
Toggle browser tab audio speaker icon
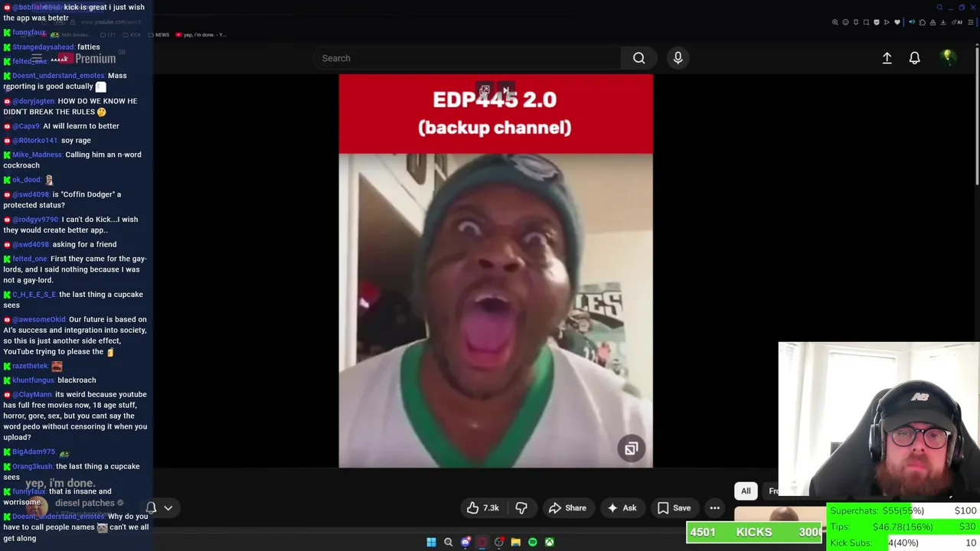912,22
